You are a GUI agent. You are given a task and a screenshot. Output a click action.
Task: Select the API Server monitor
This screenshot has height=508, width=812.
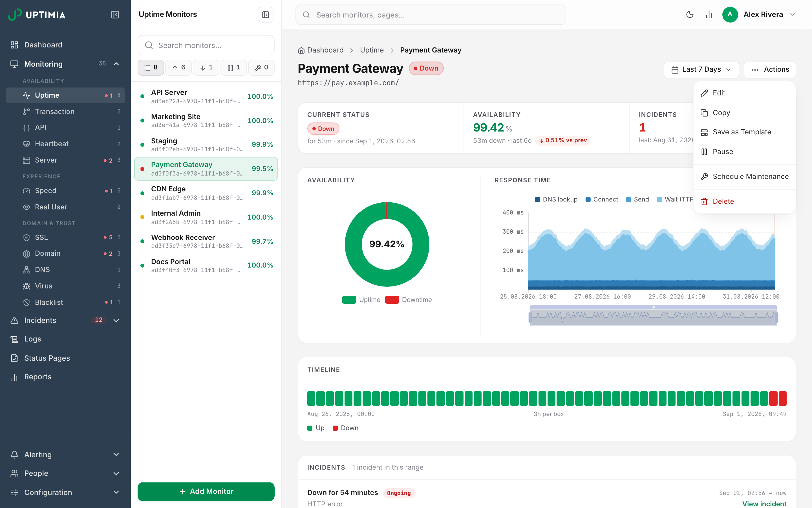point(206,97)
